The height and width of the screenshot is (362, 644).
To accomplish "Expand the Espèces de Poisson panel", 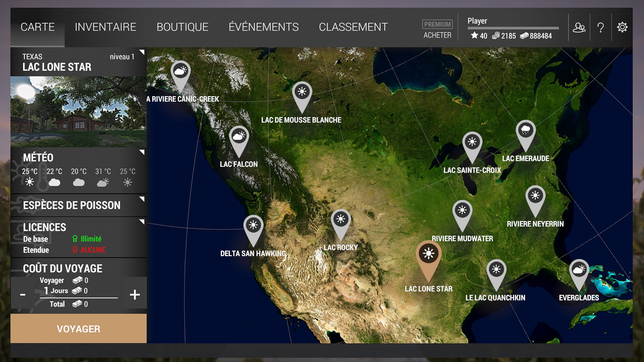I will click(142, 199).
